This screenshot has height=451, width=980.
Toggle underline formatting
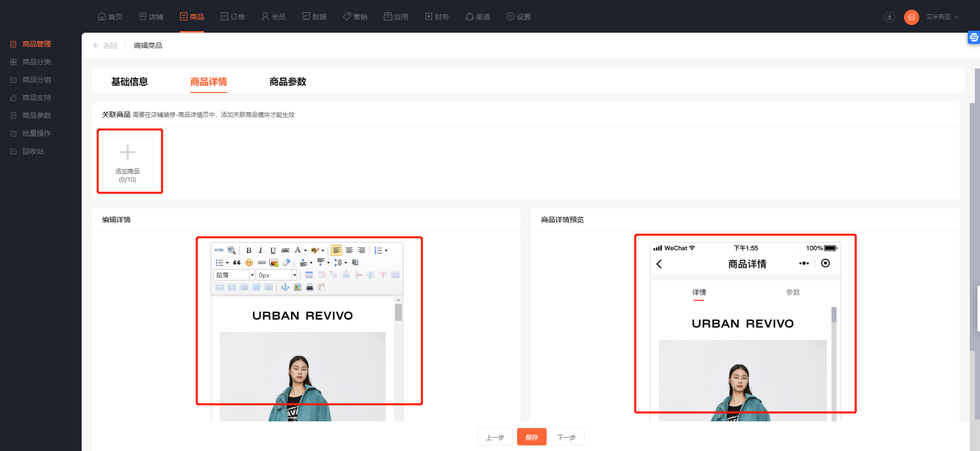(x=273, y=250)
